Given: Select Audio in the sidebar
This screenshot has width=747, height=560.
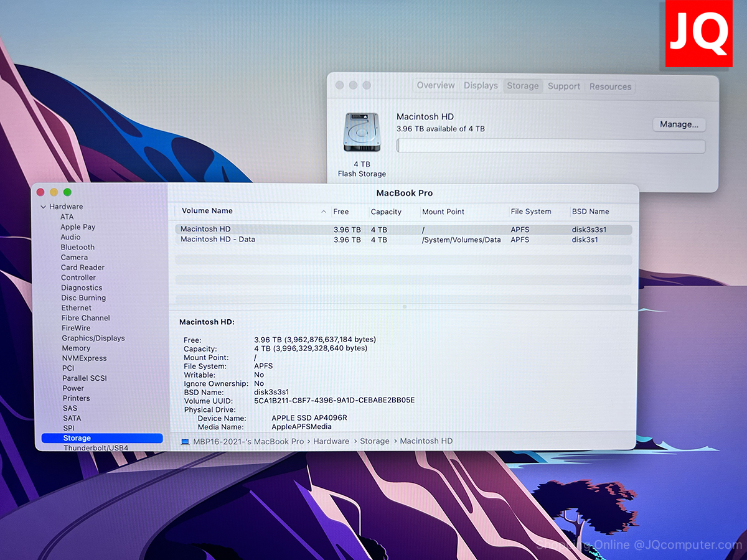Looking at the screenshot, I should 70,237.
